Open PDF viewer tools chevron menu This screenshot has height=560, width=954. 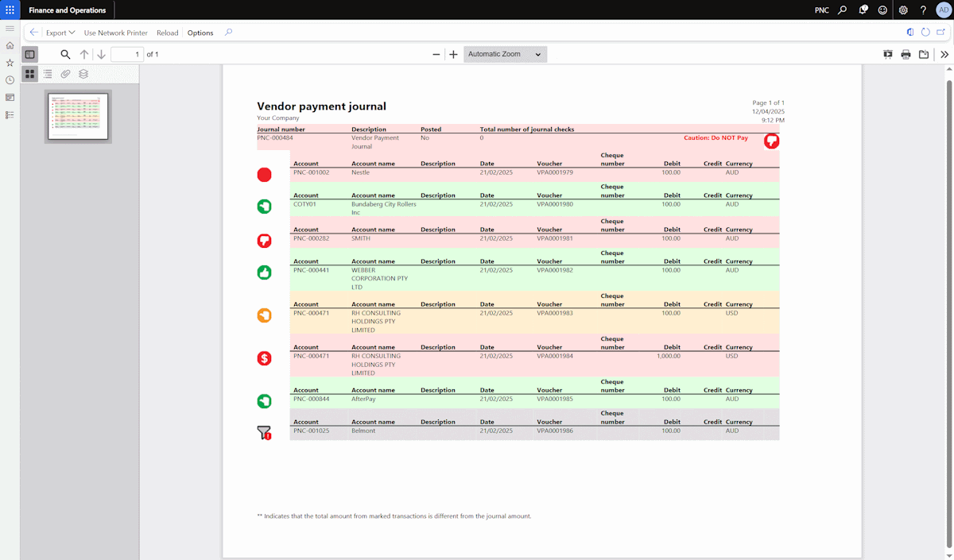pos(944,55)
